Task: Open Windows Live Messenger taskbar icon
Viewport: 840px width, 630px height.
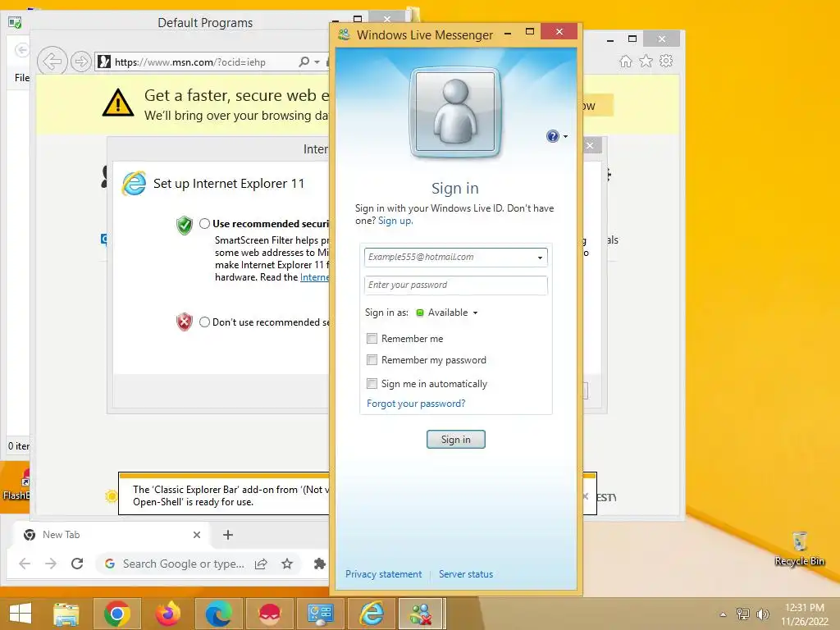Action: [x=421, y=614]
